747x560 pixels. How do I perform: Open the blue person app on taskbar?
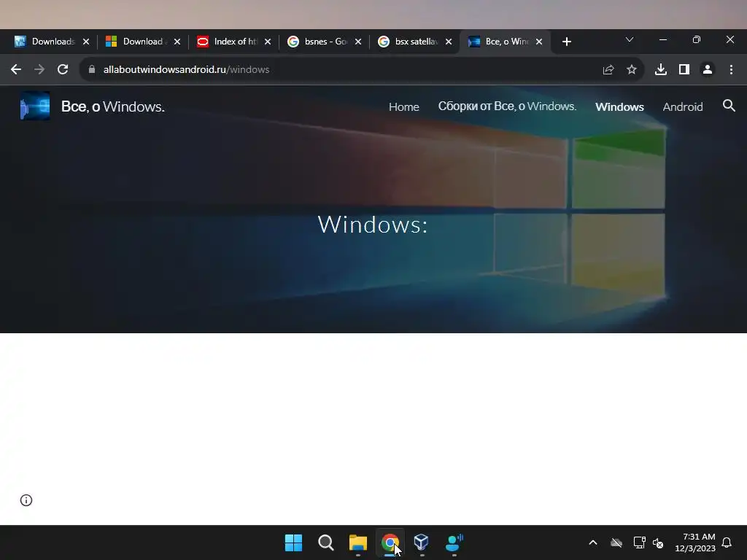[454, 542]
